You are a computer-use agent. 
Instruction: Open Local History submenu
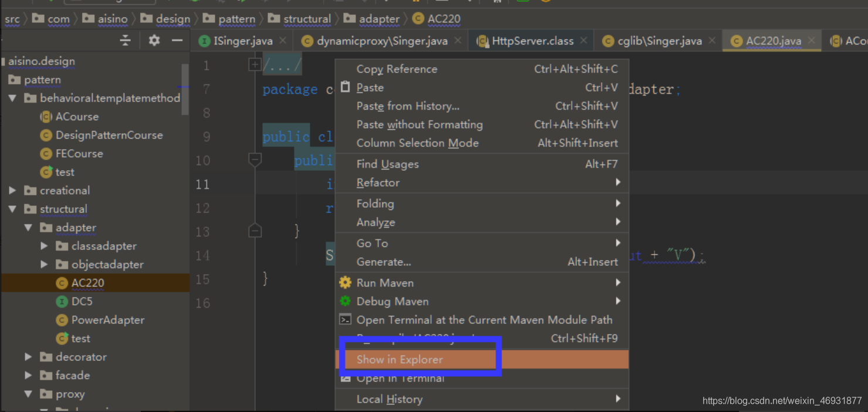tap(482, 400)
